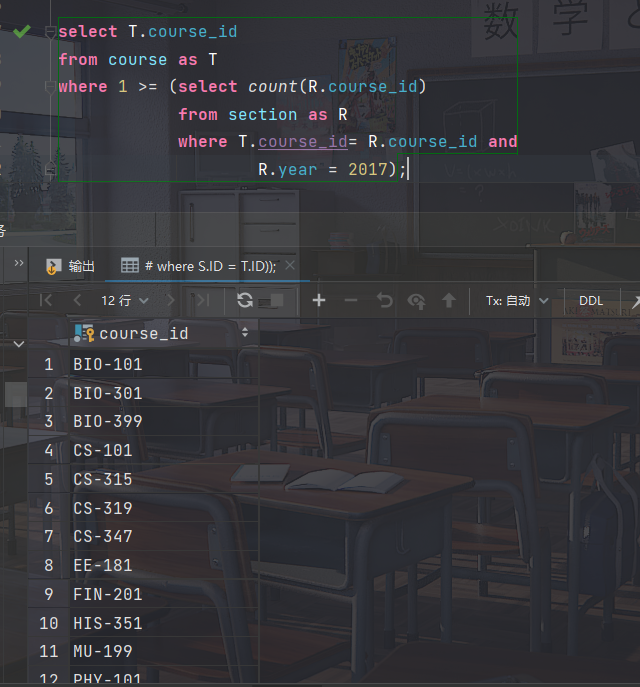Viewport: 640px width, 687px height.
Task: Select cell MU-199
Action: click(x=164, y=652)
